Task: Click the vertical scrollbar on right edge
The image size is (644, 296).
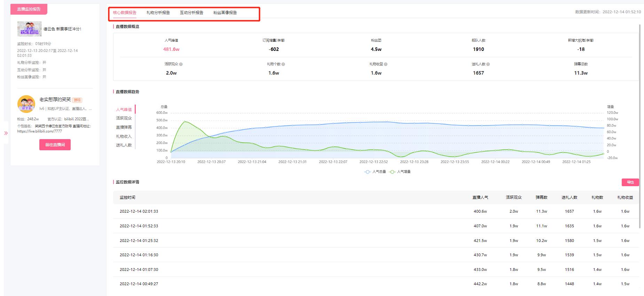Action: tap(640, 126)
